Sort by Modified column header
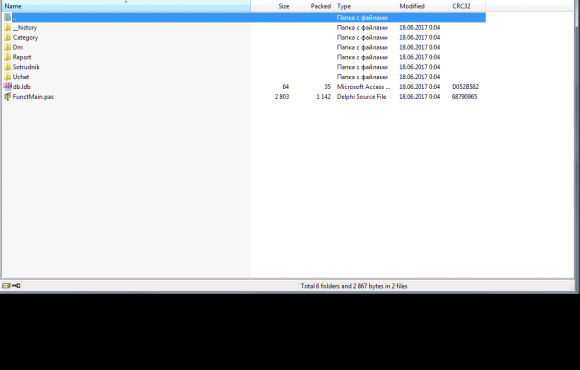 pos(422,6)
